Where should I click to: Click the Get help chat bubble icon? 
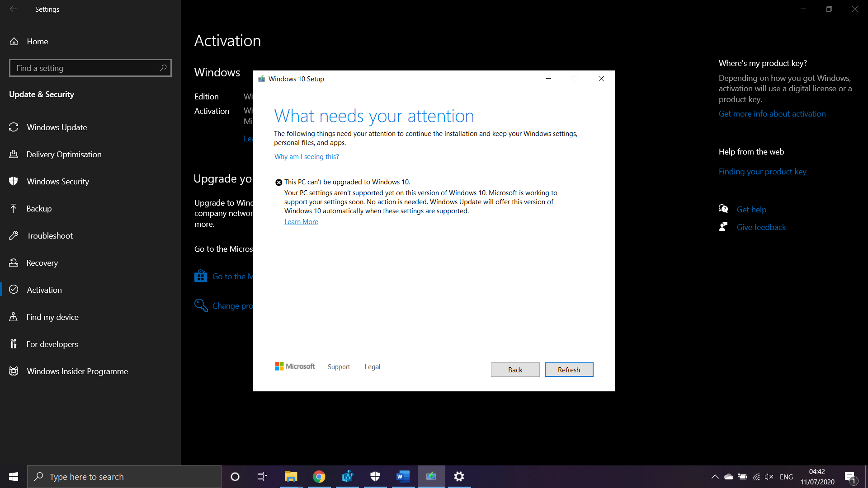[723, 209]
